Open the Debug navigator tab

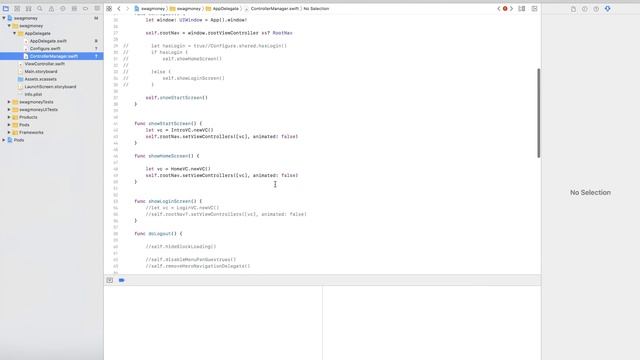click(x=74, y=9)
